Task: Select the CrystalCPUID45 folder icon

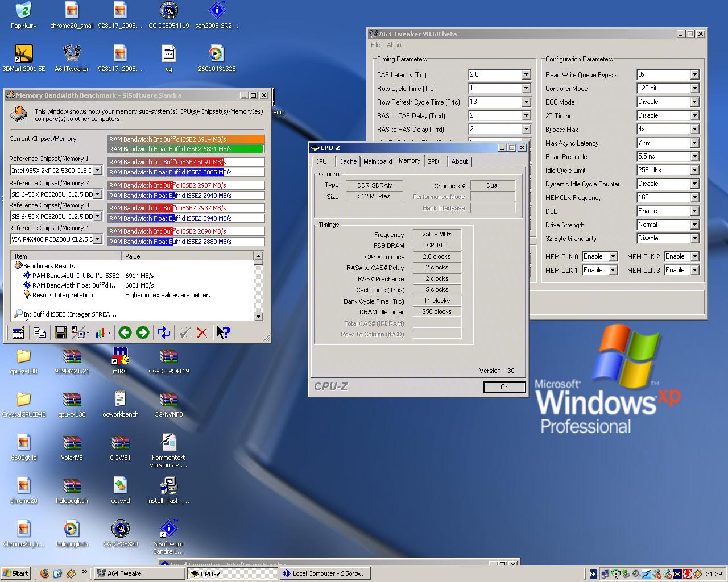Action: tap(24, 404)
